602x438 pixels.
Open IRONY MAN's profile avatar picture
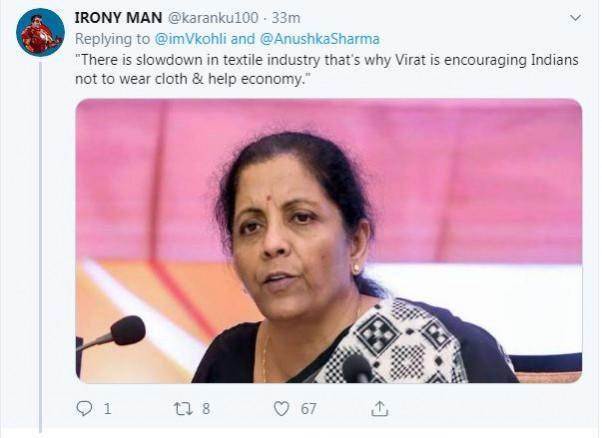(40, 32)
